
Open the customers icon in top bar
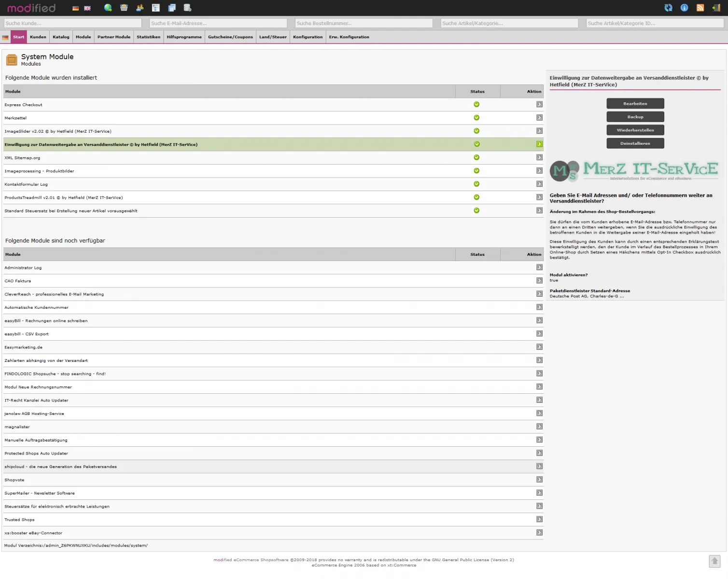140,8
